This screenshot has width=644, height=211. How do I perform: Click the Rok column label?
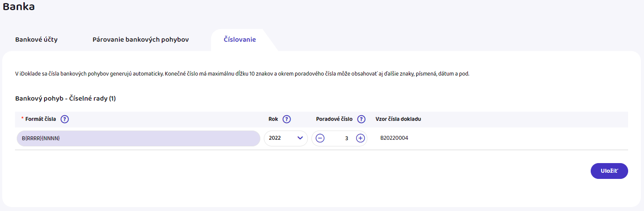pos(273,119)
